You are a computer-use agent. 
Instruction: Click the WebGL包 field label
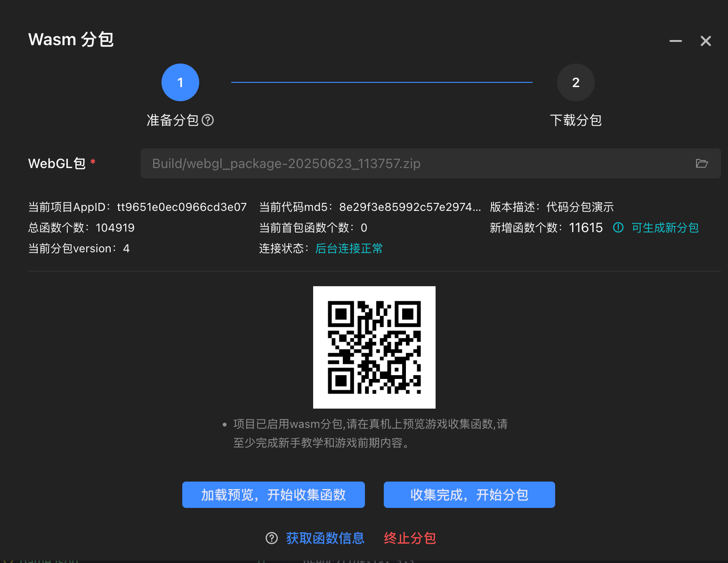pyautogui.click(x=57, y=163)
